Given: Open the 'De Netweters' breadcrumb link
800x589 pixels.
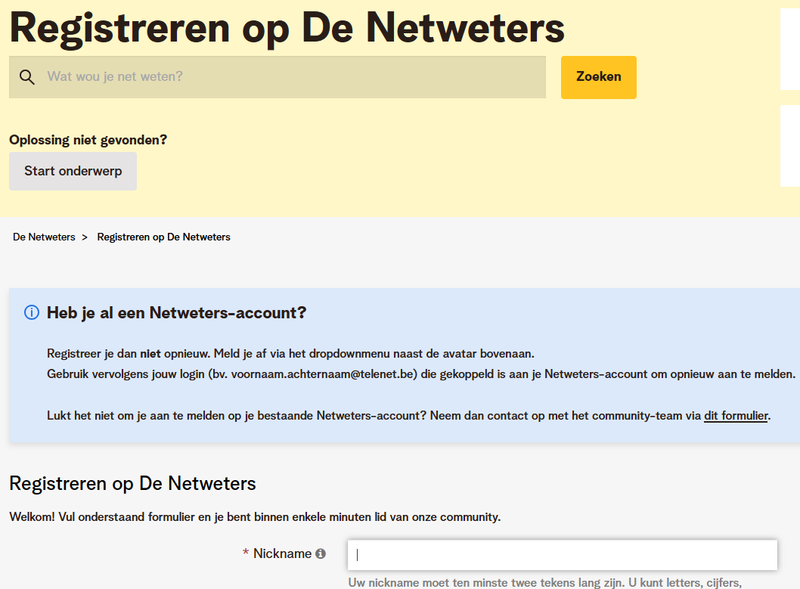Looking at the screenshot, I should [x=44, y=237].
